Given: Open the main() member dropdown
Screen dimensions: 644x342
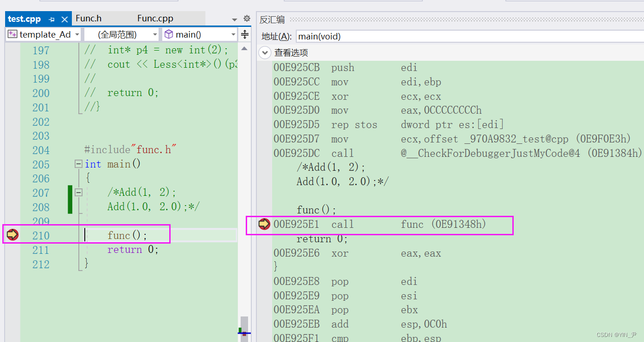Looking at the screenshot, I should click(200, 34).
